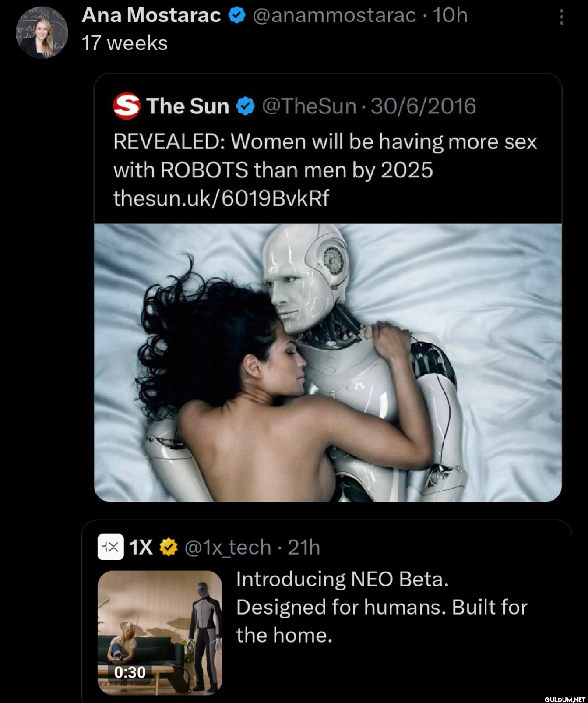Open the 1X account logo avatar

pyautogui.click(x=110, y=547)
